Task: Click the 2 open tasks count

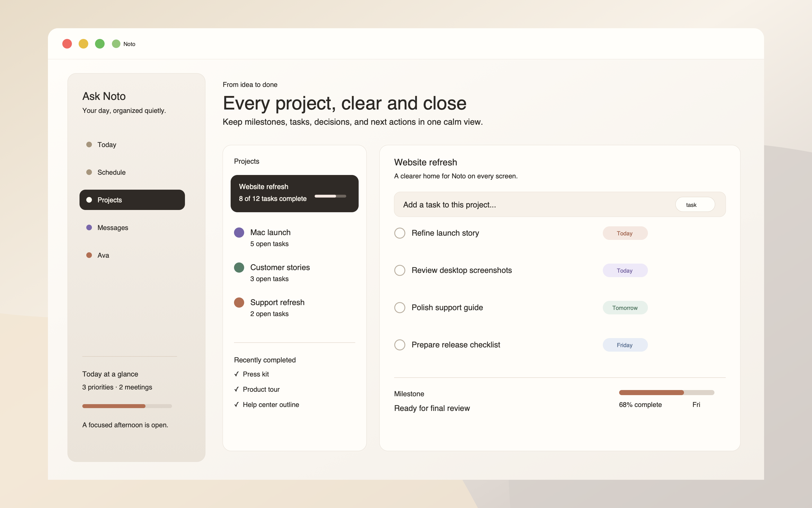Action: click(269, 314)
